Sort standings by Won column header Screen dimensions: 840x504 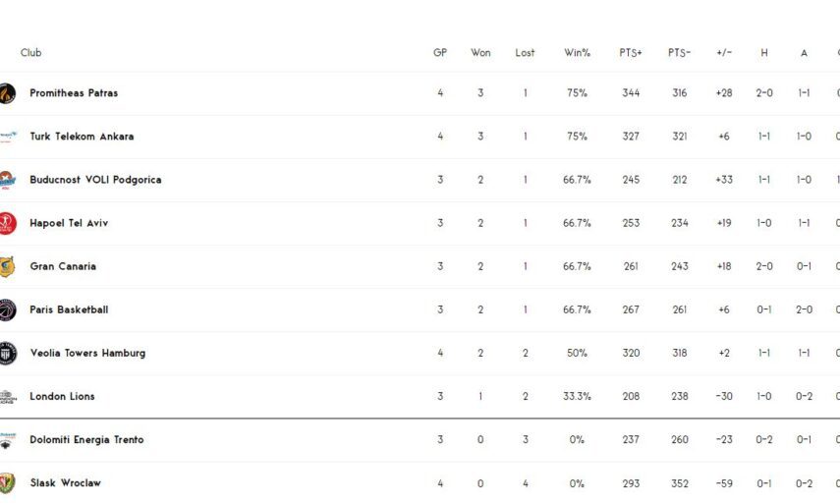pyautogui.click(x=480, y=53)
